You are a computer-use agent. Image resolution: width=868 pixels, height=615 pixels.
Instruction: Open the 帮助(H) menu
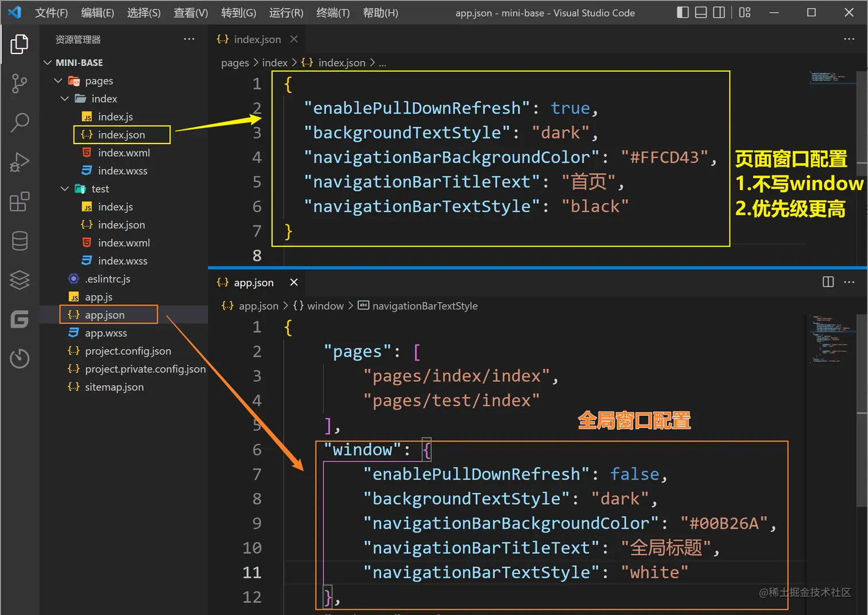coord(380,13)
